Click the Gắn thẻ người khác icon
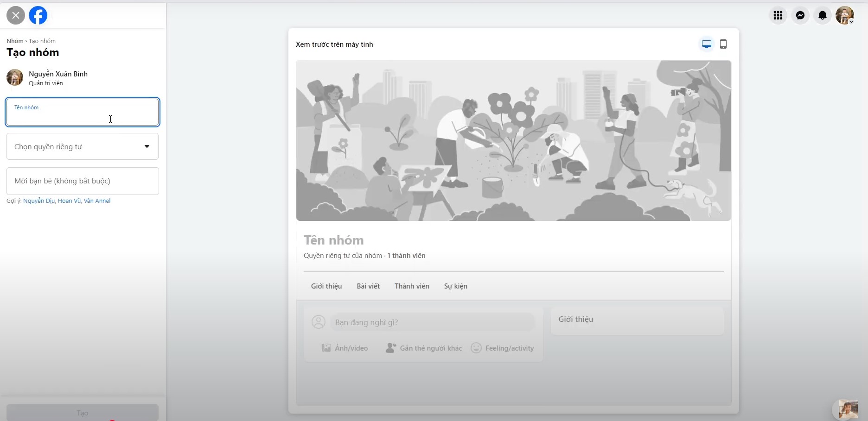The height and width of the screenshot is (421, 868). point(390,348)
